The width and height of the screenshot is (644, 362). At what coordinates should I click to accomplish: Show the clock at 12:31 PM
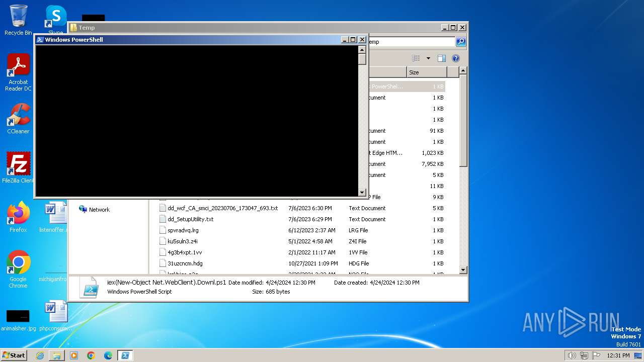click(618, 355)
